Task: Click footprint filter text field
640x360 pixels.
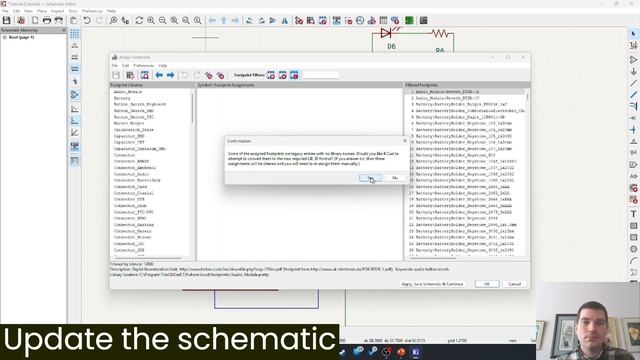Action: click(x=321, y=75)
